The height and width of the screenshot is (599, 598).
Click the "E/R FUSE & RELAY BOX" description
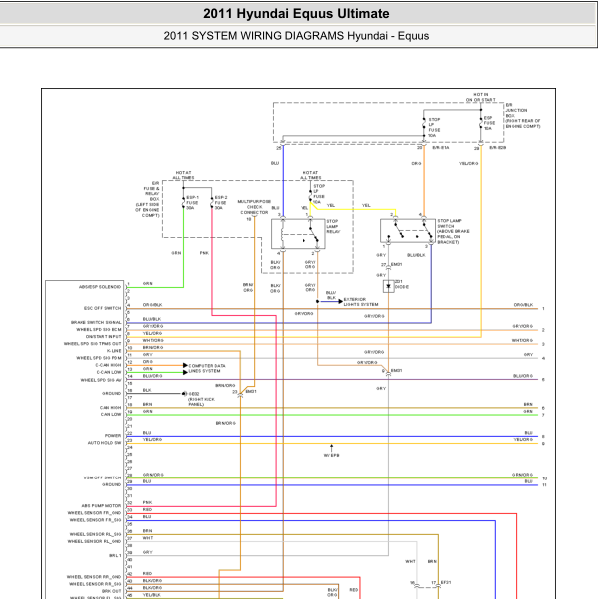(147, 199)
